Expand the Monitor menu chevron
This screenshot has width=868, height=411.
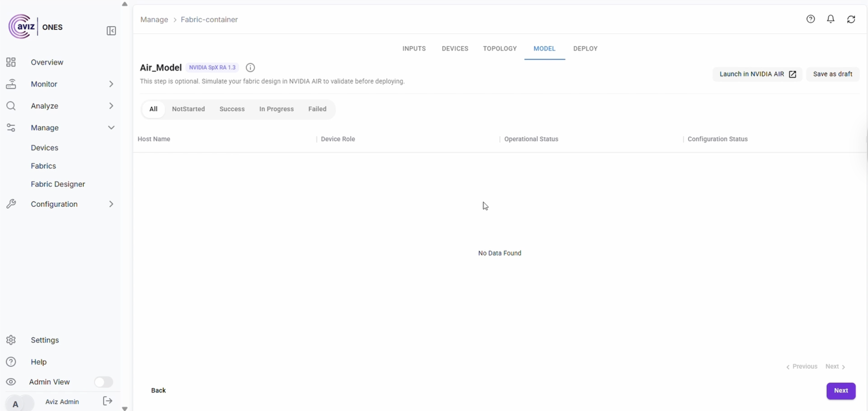(x=111, y=84)
